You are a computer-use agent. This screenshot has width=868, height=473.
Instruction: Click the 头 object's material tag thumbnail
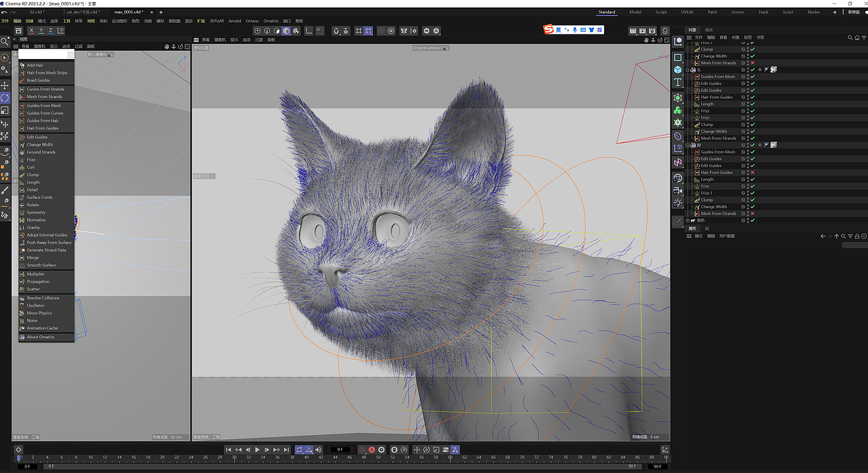pos(774,69)
